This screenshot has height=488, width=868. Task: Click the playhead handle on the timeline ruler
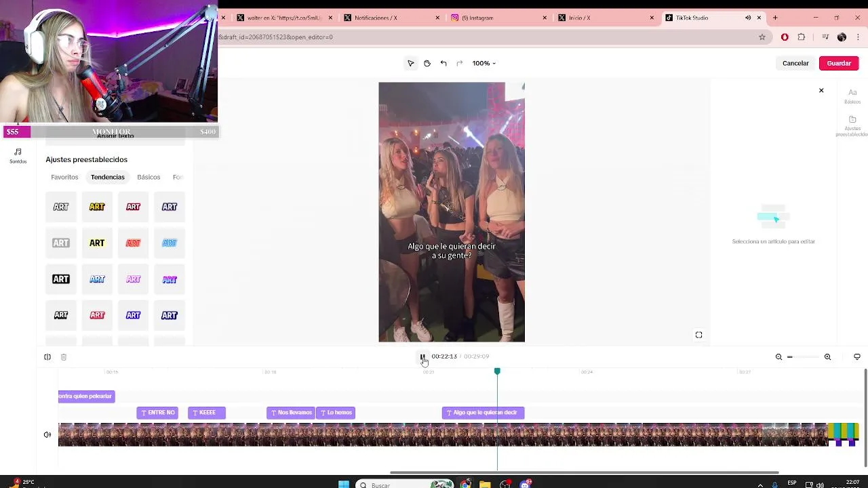coord(497,371)
